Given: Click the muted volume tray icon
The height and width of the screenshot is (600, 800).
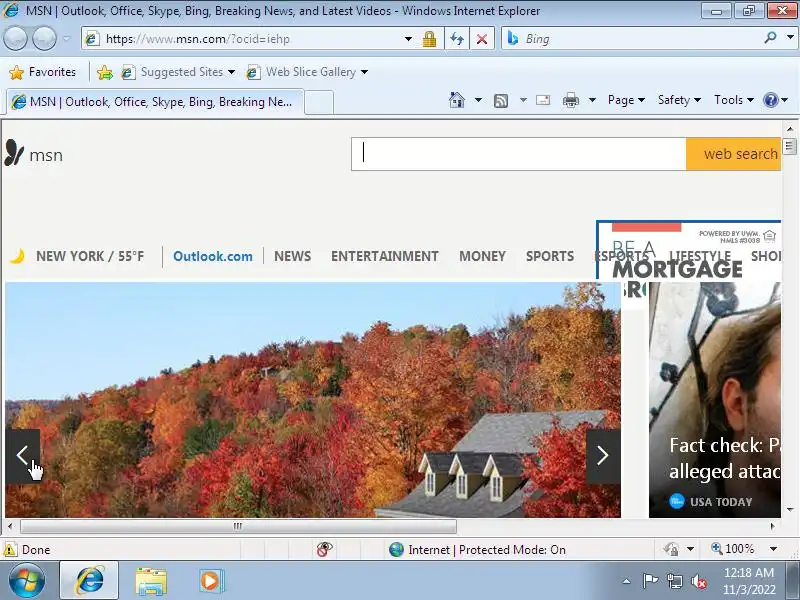Looking at the screenshot, I should [699, 581].
